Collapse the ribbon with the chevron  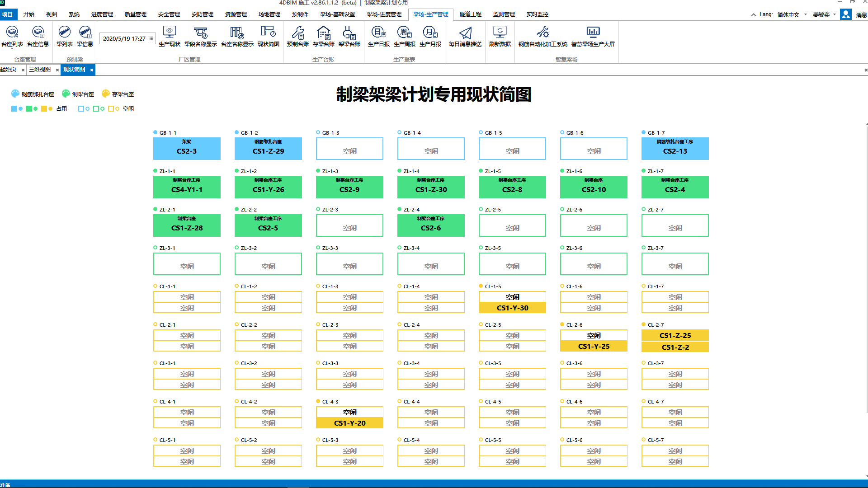click(754, 14)
